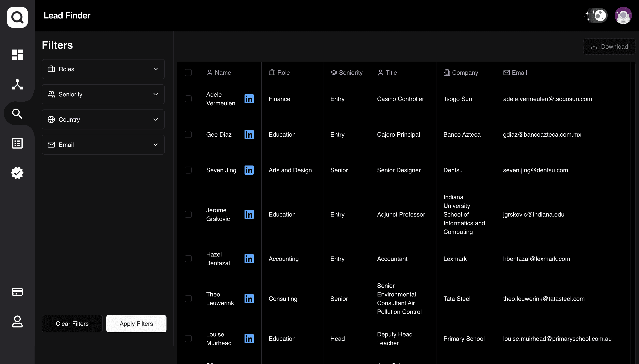Open Gee Diaz's LinkedIn icon
639x364 pixels.
coord(249,134)
